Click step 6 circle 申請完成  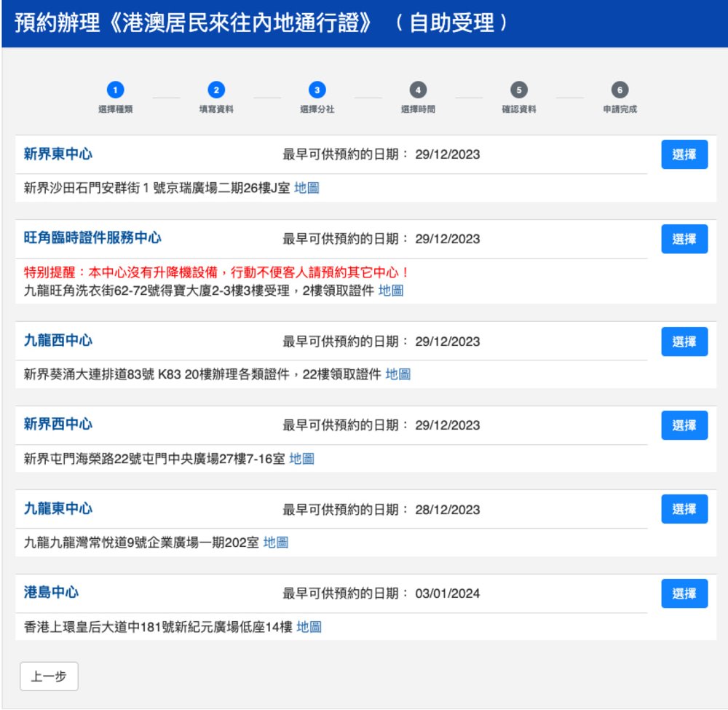[x=620, y=90]
